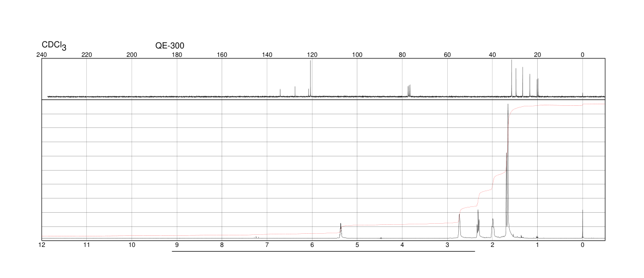Screen dimensions: 644x278
Task: Click the 9 ppm label on proton axis
Action: point(177,245)
